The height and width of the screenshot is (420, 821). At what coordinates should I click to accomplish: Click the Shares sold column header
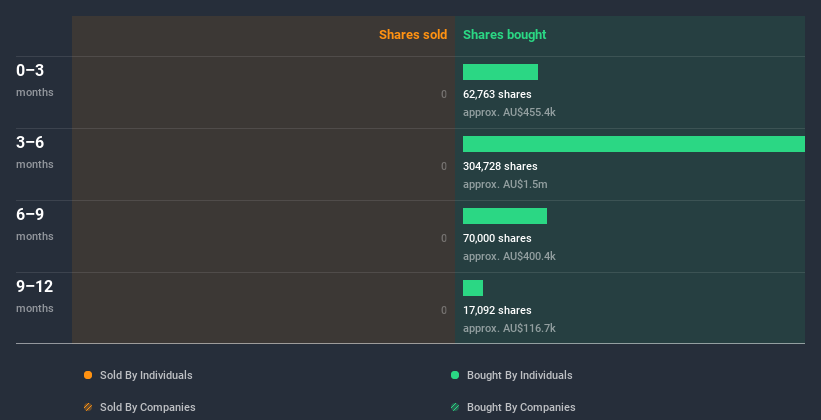click(413, 35)
